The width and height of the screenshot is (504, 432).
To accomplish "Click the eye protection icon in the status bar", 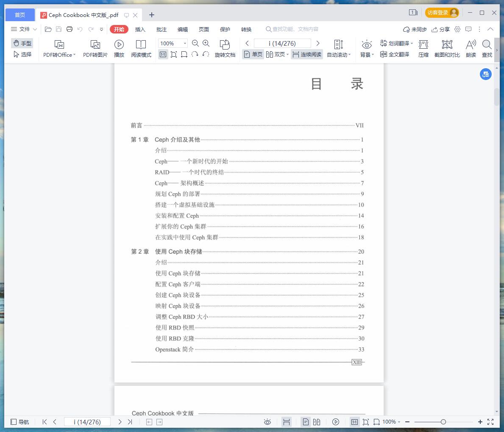I will [x=267, y=422].
